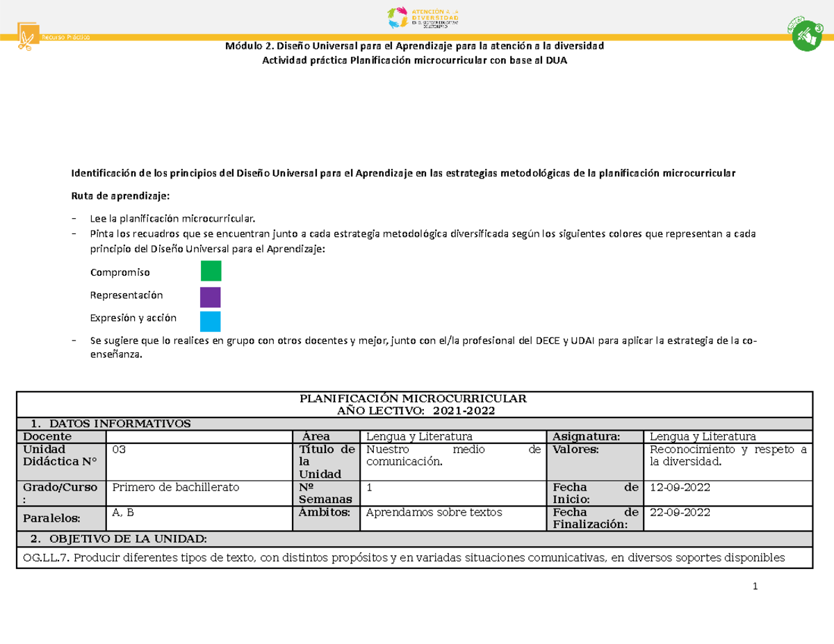Click the 'Docente' label cell

click(61, 436)
